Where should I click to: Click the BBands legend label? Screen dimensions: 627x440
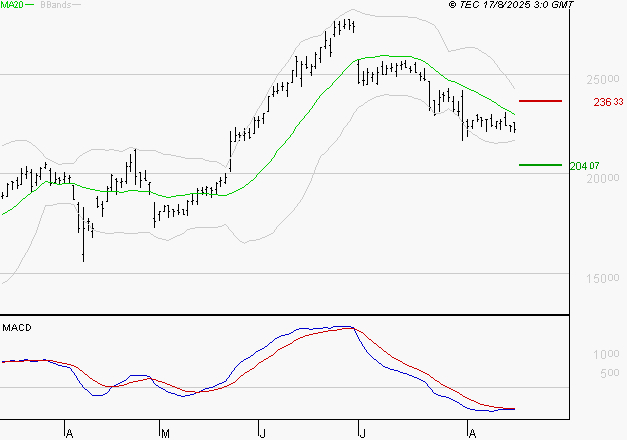(x=56, y=5)
